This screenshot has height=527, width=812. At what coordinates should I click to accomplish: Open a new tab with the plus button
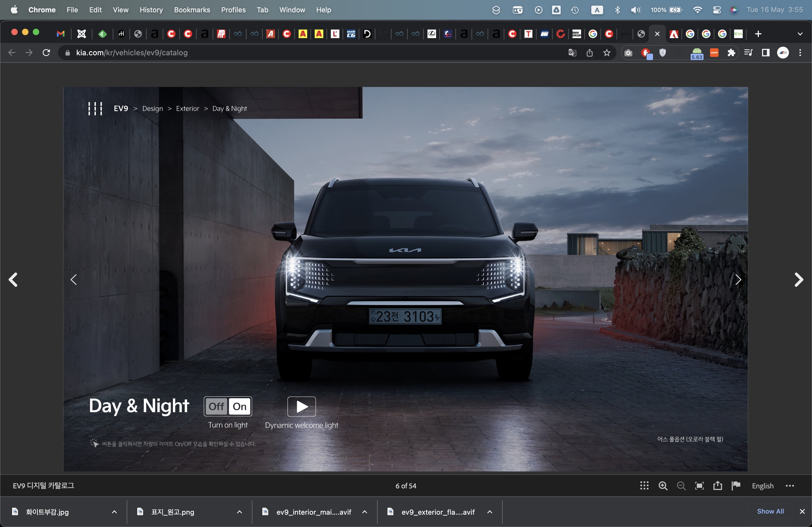pyautogui.click(x=758, y=34)
